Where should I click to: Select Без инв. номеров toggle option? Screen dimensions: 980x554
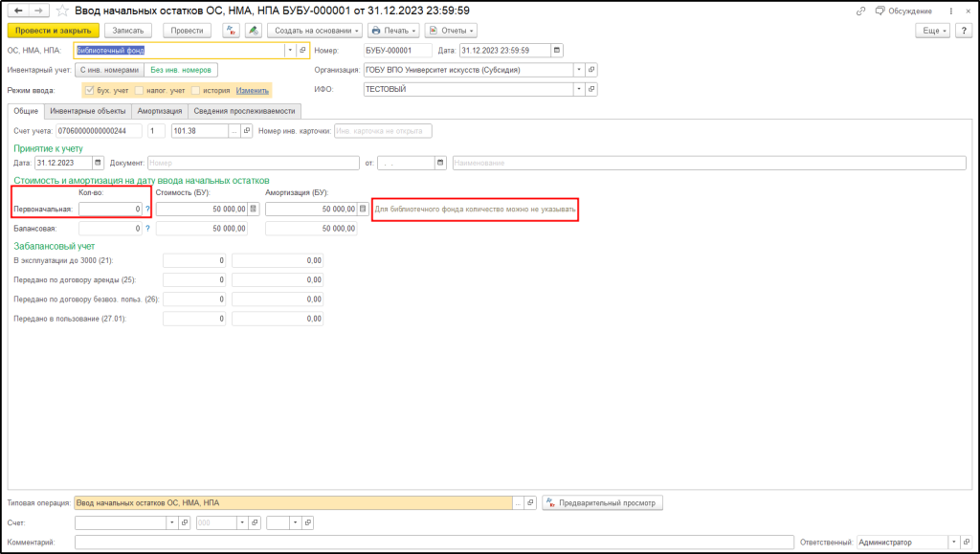(x=182, y=70)
